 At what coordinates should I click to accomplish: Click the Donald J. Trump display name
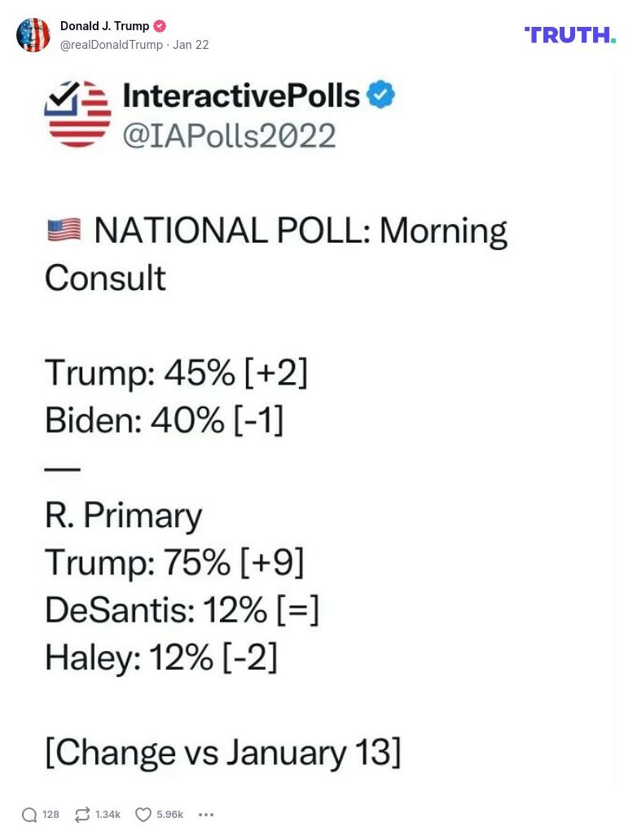coord(105,25)
